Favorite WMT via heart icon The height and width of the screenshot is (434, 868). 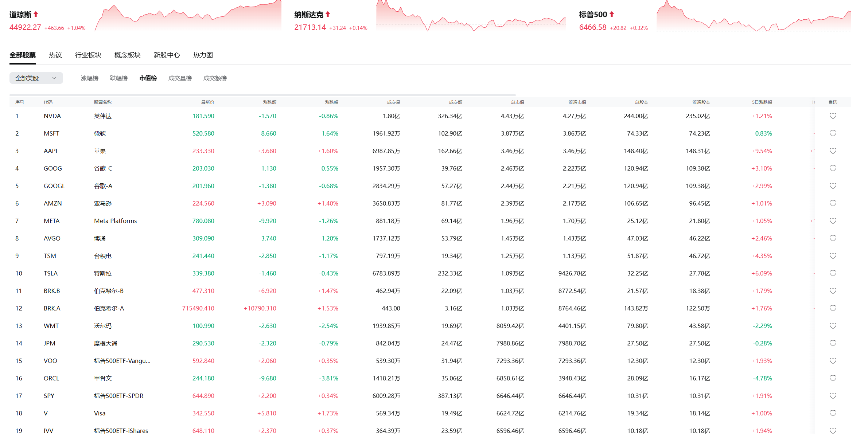tap(833, 326)
